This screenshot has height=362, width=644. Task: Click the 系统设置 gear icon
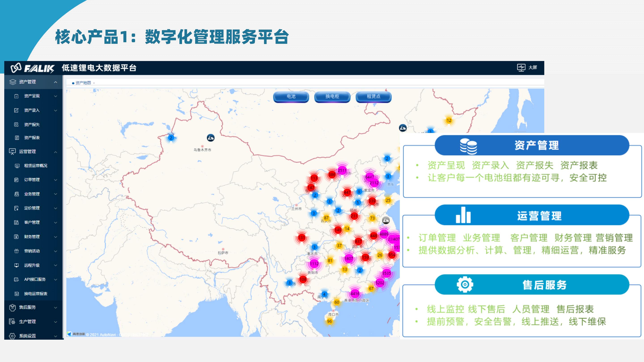[12, 336]
